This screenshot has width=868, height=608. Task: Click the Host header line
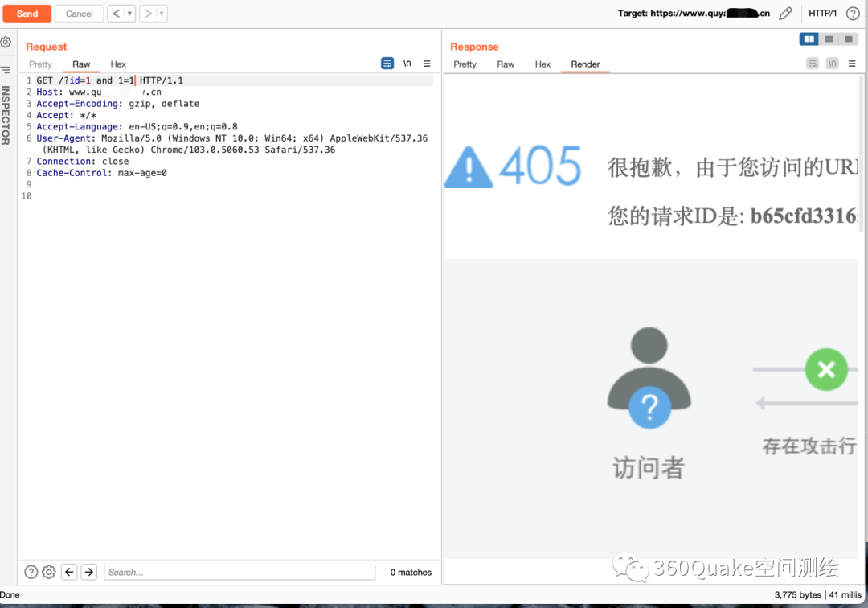point(99,92)
